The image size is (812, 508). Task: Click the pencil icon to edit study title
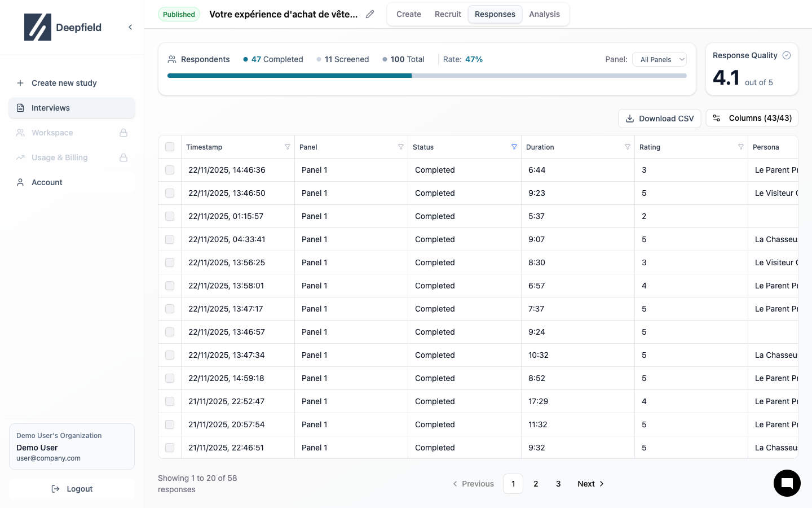[x=370, y=14]
